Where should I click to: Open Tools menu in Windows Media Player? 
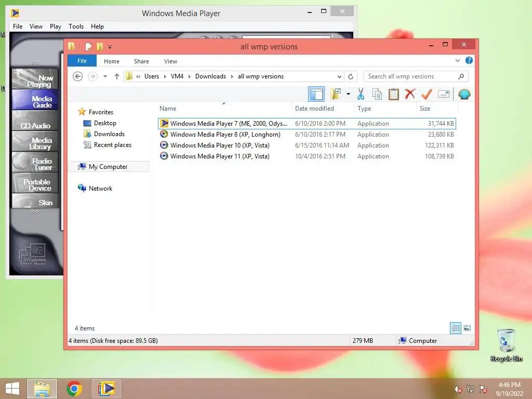click(76, 26)
